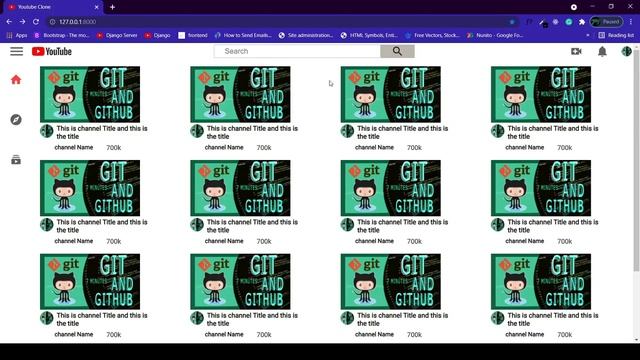Open the hamburger menu beside YouTube logo
The width and height of the screenshot is (640, 360).
coord(17,51)
